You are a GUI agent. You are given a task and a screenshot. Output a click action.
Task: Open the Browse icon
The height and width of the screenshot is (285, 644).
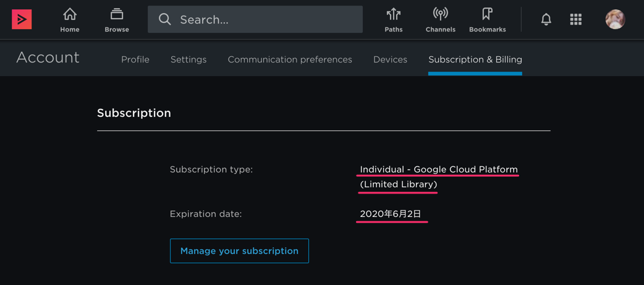click(x=117, y=14)
